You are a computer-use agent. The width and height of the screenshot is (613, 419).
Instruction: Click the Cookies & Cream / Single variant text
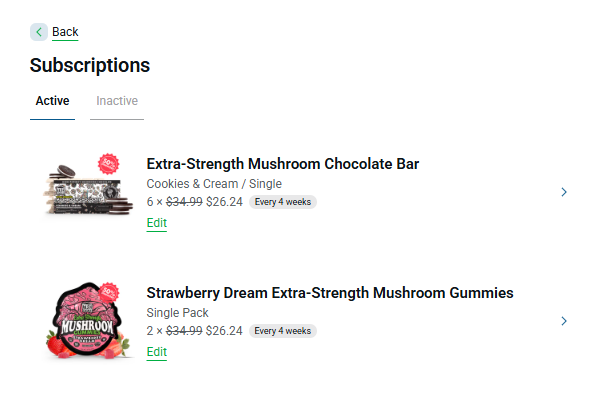214,184
